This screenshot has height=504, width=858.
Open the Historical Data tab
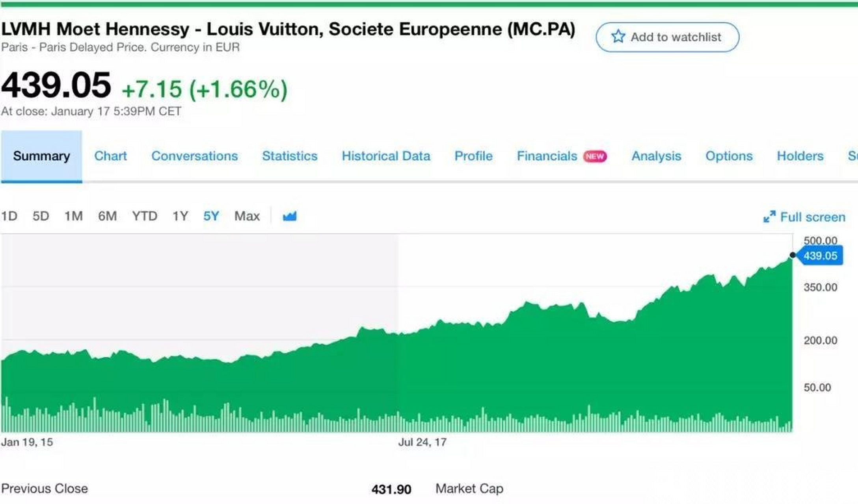(x=386, y=156)
